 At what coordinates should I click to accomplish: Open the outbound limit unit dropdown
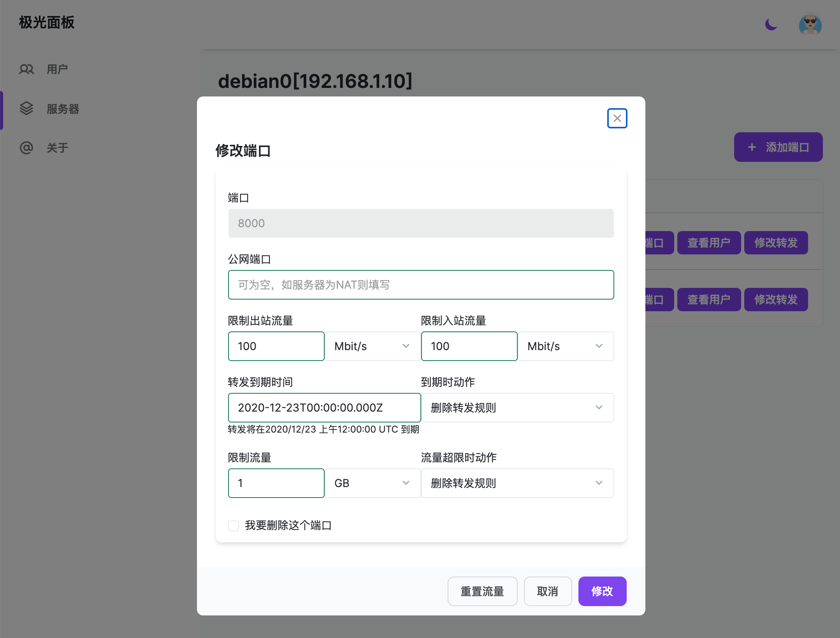tap(372, 346)
